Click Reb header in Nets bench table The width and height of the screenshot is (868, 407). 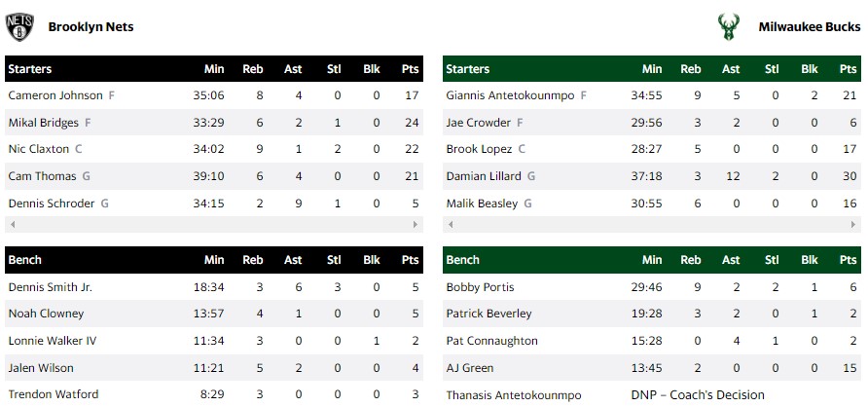pos(253,260)
